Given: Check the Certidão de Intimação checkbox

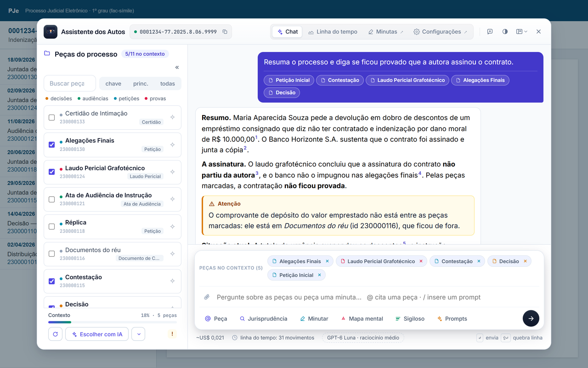Looking at the screenshot, I should 52,117.
